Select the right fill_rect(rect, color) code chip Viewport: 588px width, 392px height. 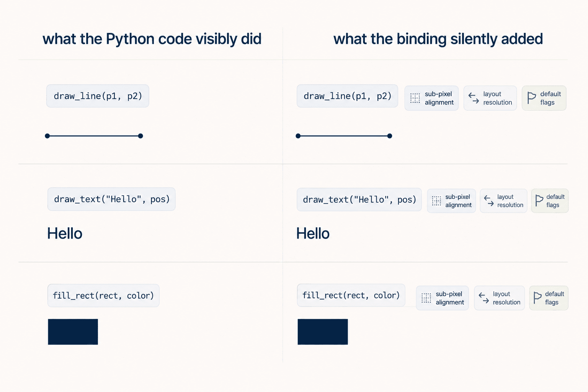coord(351,295)
